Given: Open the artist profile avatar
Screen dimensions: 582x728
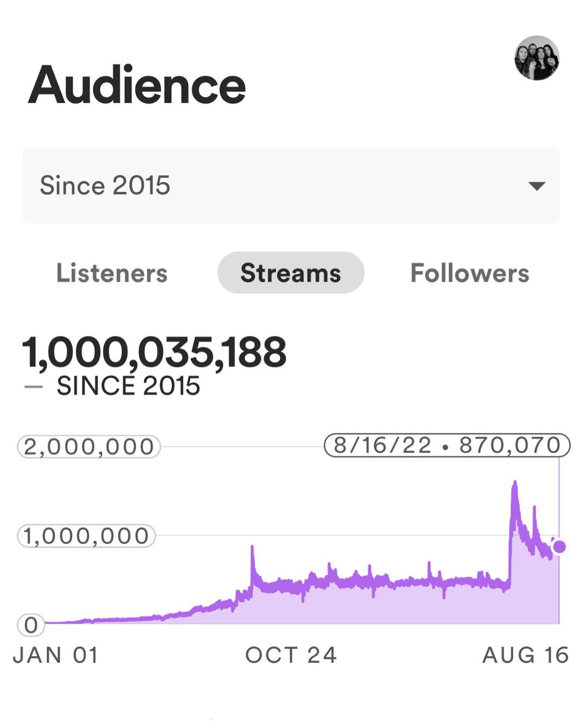Looking at the screenshot, I should pos(537,58).
